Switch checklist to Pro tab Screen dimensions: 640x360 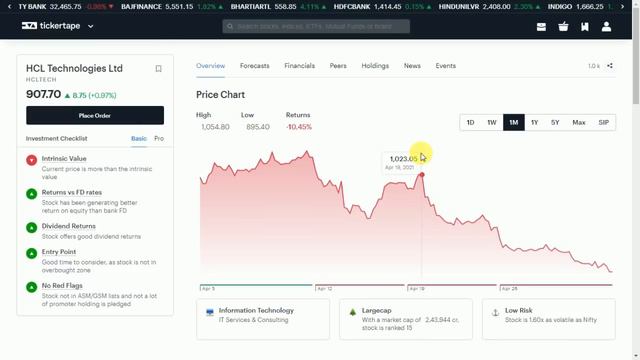159,138
